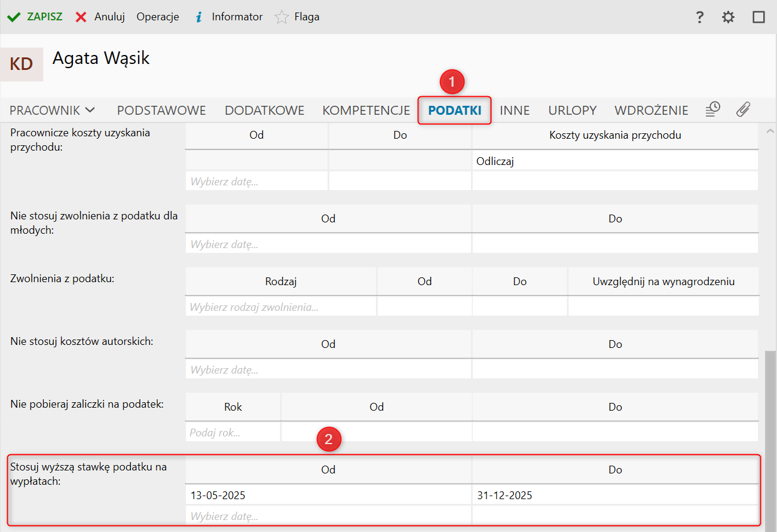This screenshot has height=532, width=777.
Task: Set Od date for Nie stosuj zwolnienia dla młodych
Action: (x=329, y=244)
